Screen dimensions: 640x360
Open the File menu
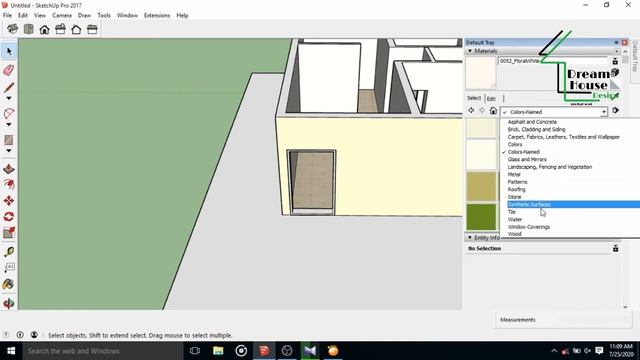[7, 16]
